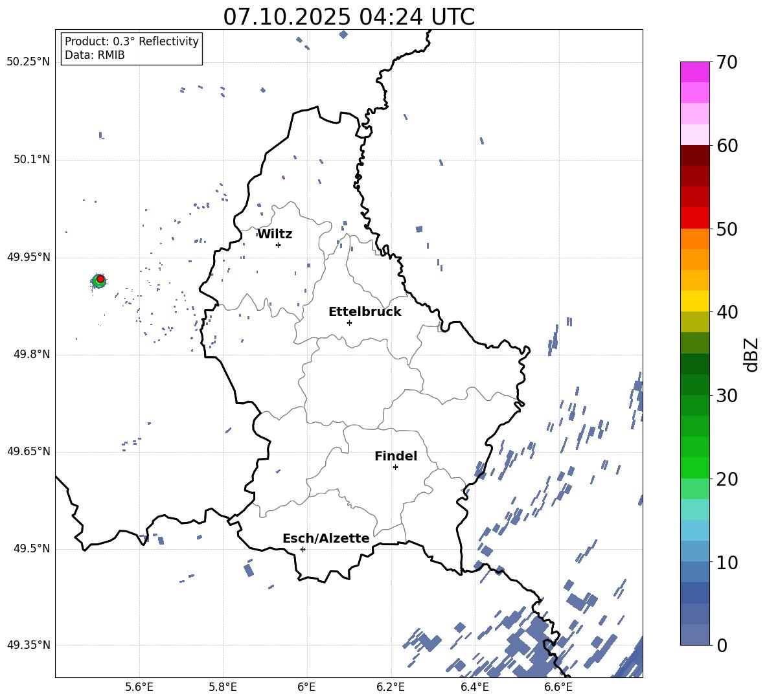
Task: Click the cyan-turquoise colorbar swatch
Action: [x=694, y=510]
